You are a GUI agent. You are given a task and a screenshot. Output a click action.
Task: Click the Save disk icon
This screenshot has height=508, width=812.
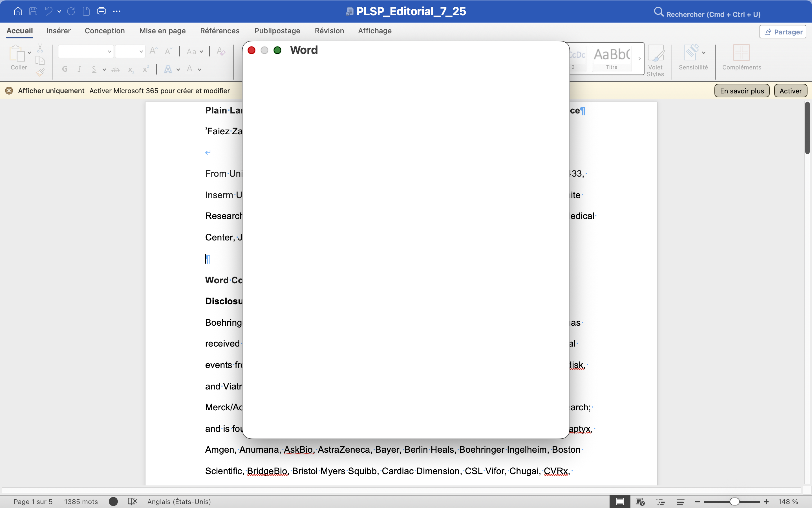tap(33, 11)
